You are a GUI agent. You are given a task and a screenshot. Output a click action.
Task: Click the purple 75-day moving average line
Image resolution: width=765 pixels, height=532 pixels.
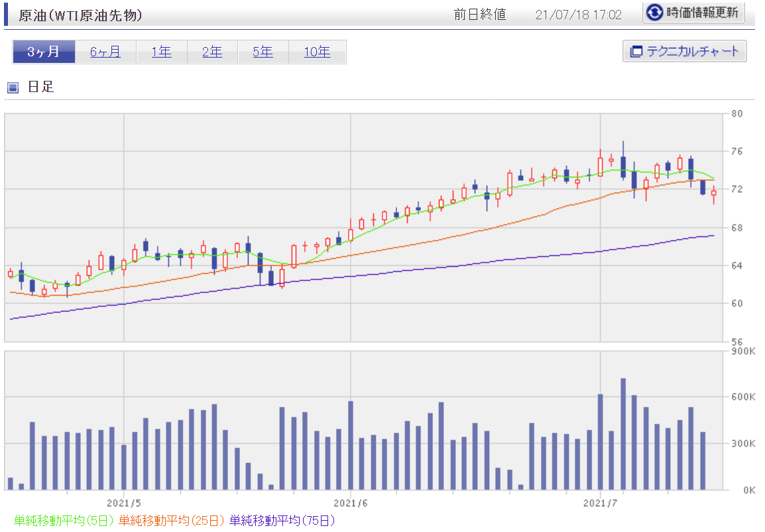(x=361, y=276)
